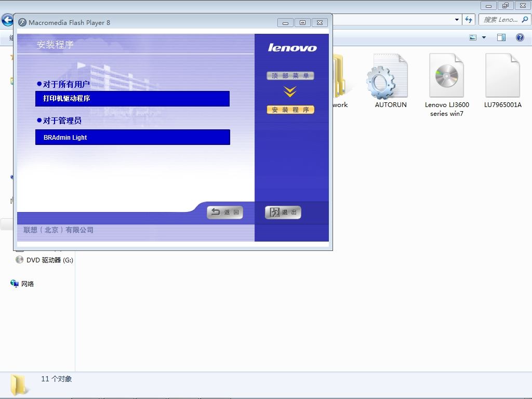
Task: Select the 安装程序 menu item
Action: (x=290, y=110)
